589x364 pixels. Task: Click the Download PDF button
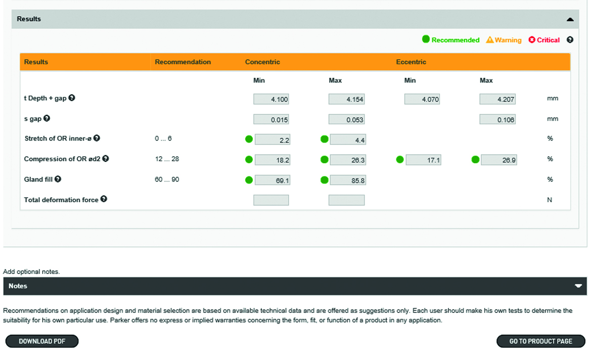[x=42, y=341]
